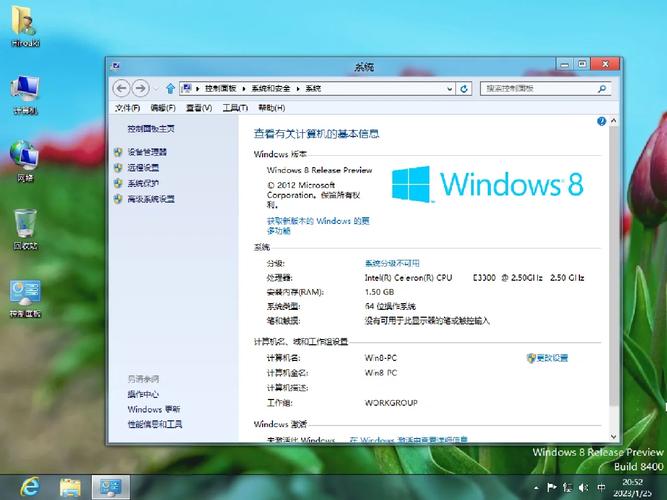Select the Recycle Bin desktop icon
This screenshot has width=667, height=500.
(25, 229)
